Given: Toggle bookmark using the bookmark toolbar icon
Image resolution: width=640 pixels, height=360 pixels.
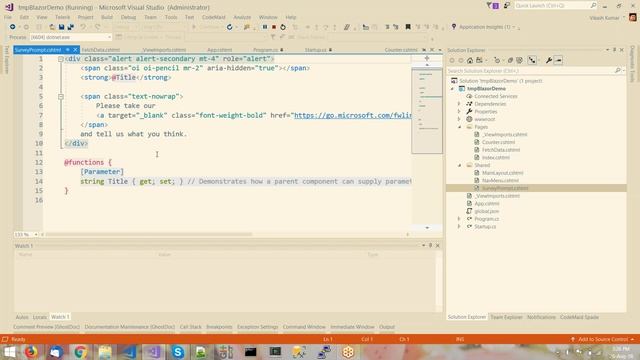Looking at the screenshot, I should (x=408, y=27).
